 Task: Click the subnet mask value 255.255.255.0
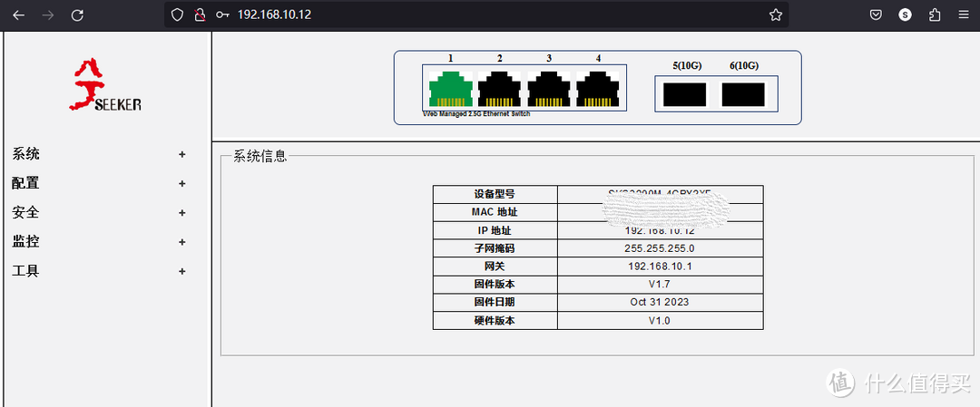(660, 248)
